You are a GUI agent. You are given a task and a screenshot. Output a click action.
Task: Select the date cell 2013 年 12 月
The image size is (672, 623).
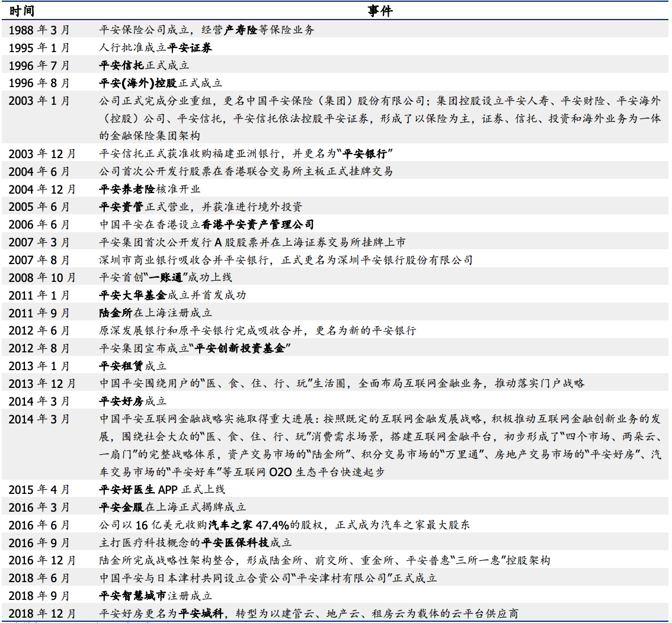[x=42, y=384]
